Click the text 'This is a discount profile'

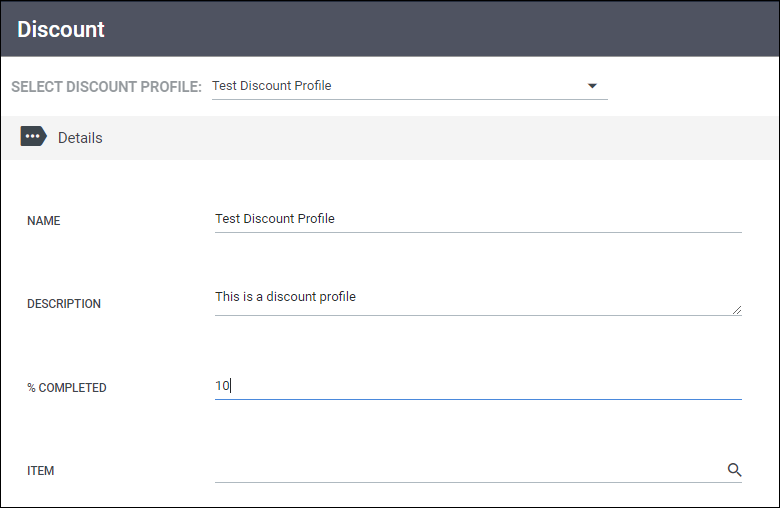click(x=286, y=297)
